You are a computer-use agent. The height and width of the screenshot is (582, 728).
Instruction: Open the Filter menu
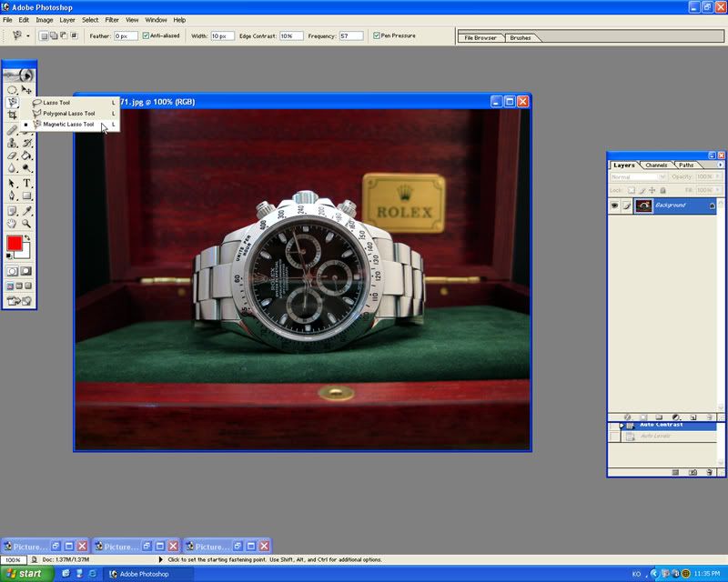112,20
